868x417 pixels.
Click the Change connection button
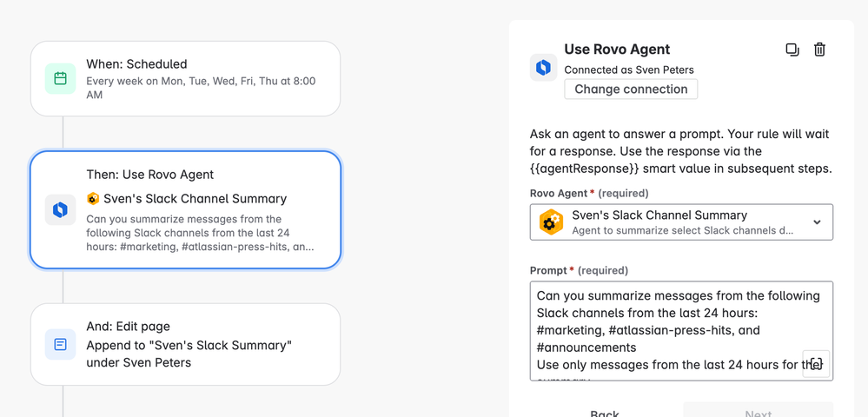[x=631, y=89]
